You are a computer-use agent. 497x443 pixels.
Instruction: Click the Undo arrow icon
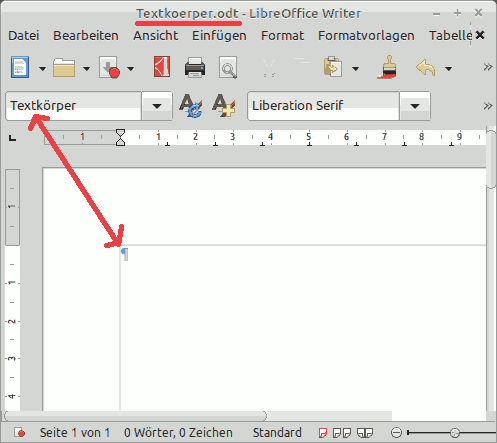click(426, 68)
